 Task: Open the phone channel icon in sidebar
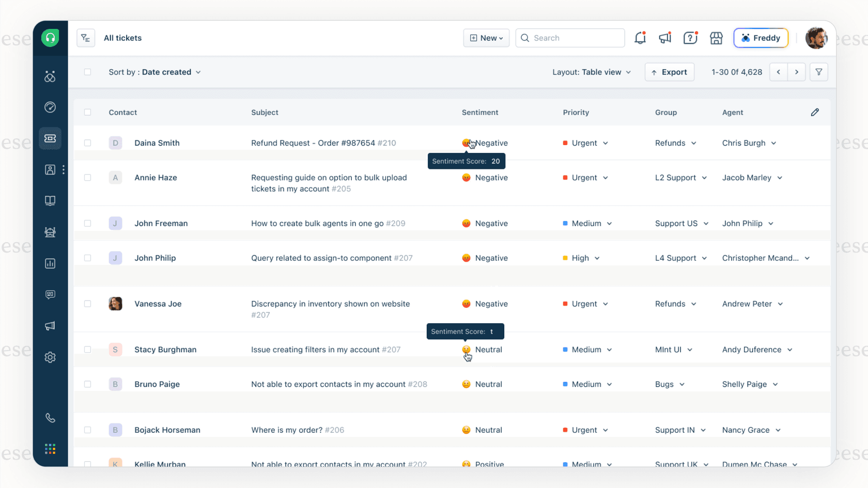click(50, 418)
